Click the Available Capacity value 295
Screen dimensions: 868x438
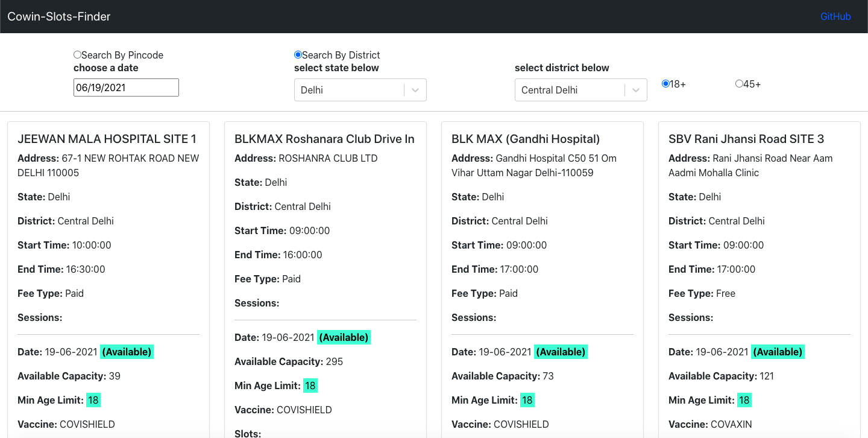coord(335,361)
